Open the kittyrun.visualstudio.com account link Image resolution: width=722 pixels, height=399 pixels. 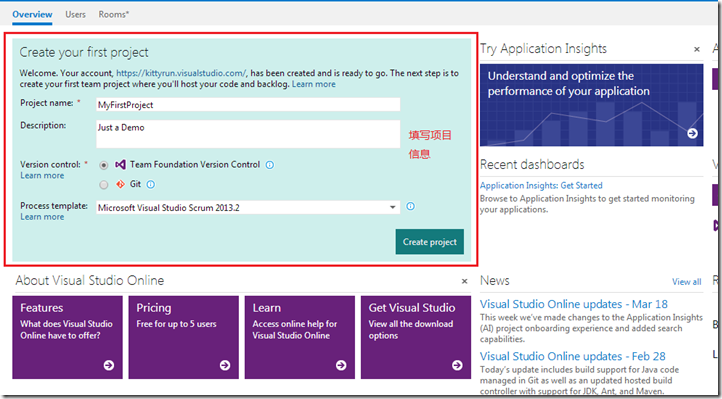tap(181, 73)
